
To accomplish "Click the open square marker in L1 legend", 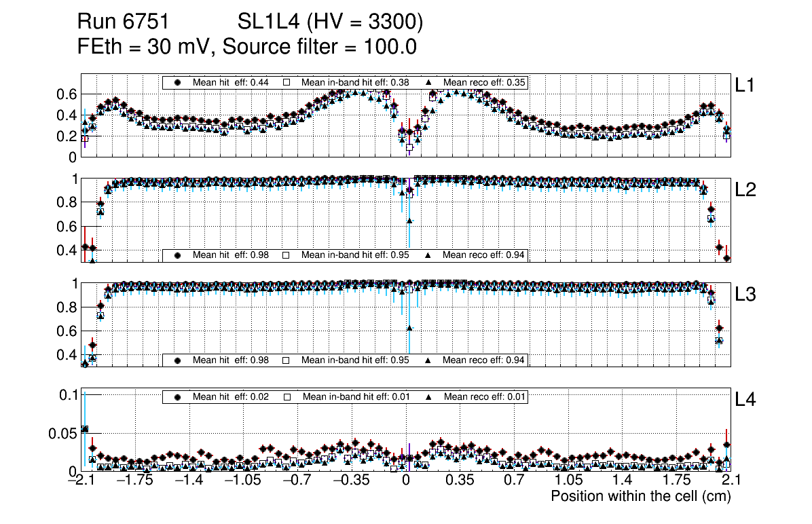I will (x=287, y=82).
